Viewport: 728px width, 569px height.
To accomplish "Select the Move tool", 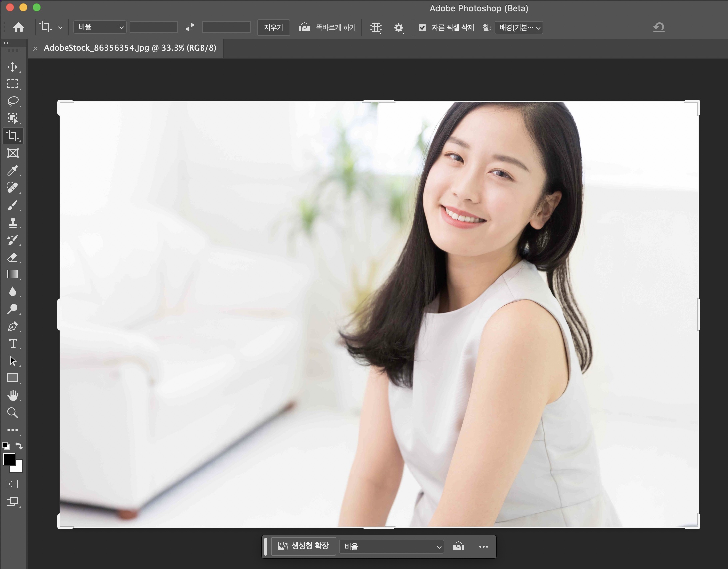I will coord(12,67).
